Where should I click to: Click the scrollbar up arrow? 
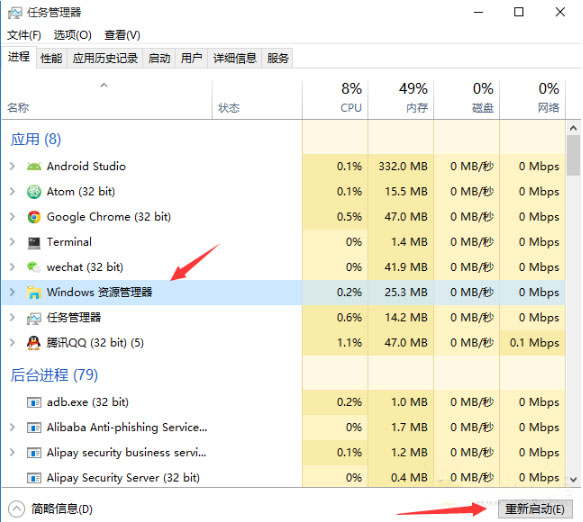pyautogui.click(x=573, y=128)
